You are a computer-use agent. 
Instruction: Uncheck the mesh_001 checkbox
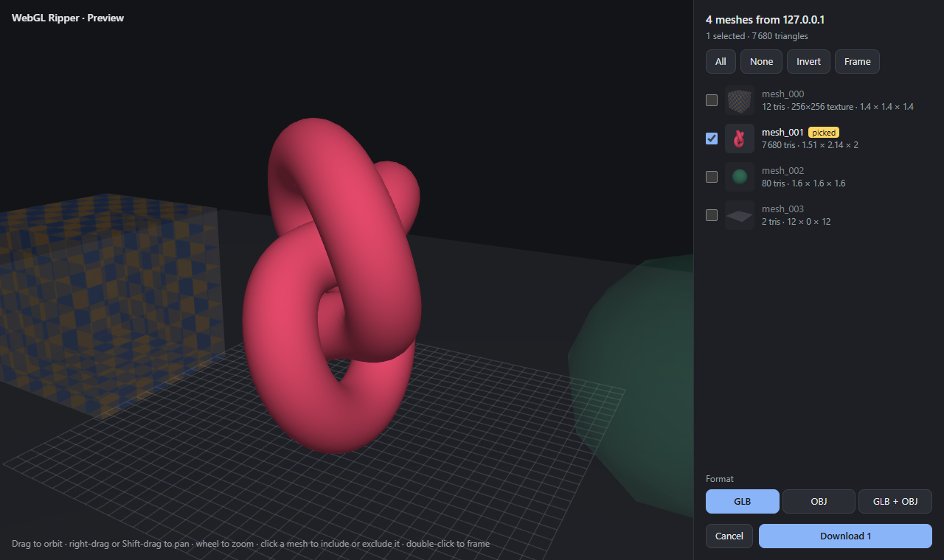click(x=712, y=139)
